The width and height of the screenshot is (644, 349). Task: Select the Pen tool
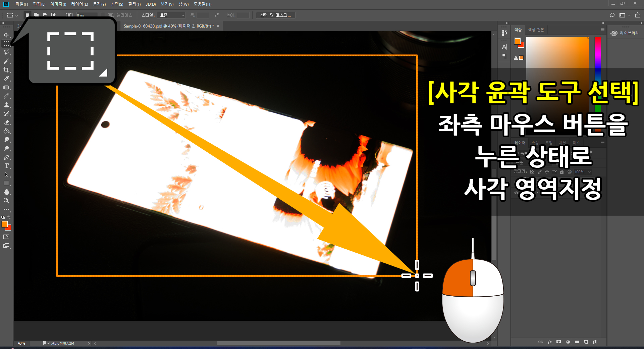pyautogui.click(x=6, y=157)
